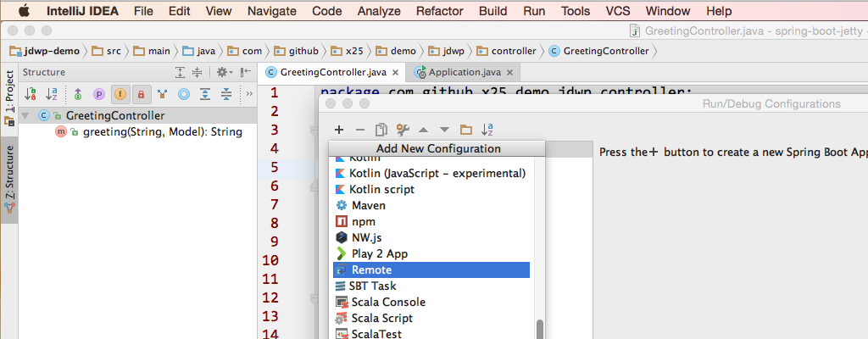Open the 1: Project side tab
The height and width of the screenshot is (339, 868).
pyautogui.click(x=8, y=97)
